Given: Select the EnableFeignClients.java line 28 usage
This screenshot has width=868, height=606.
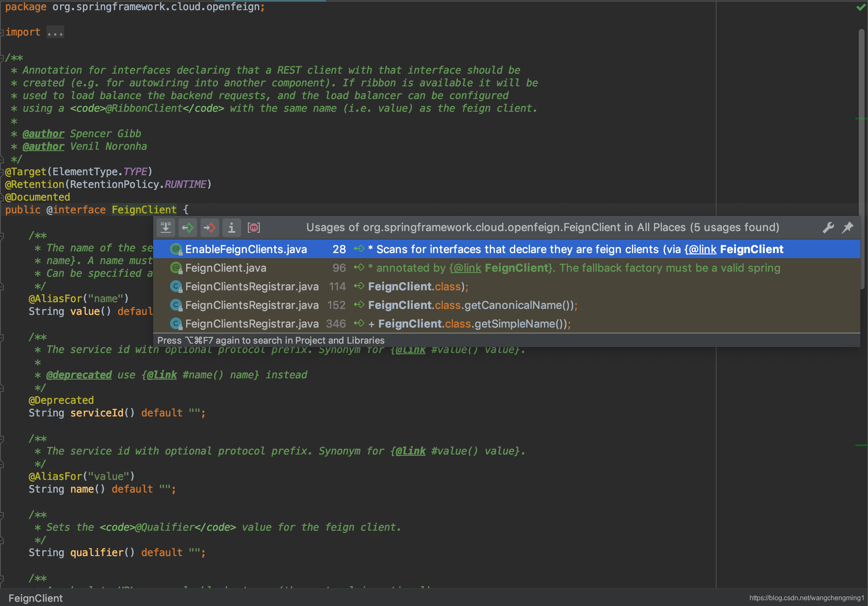Looking at the screenshot, I should 246,249.
